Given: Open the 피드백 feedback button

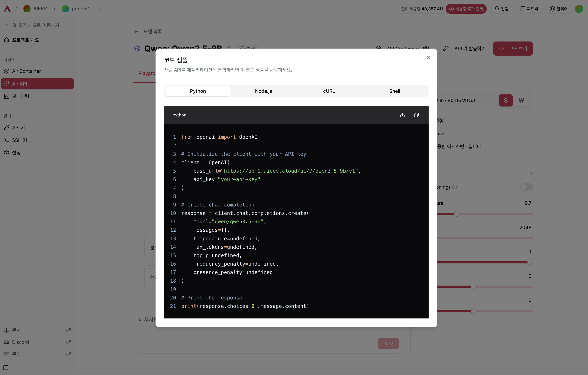Looking at the screenshot, I should pos(529,9).
